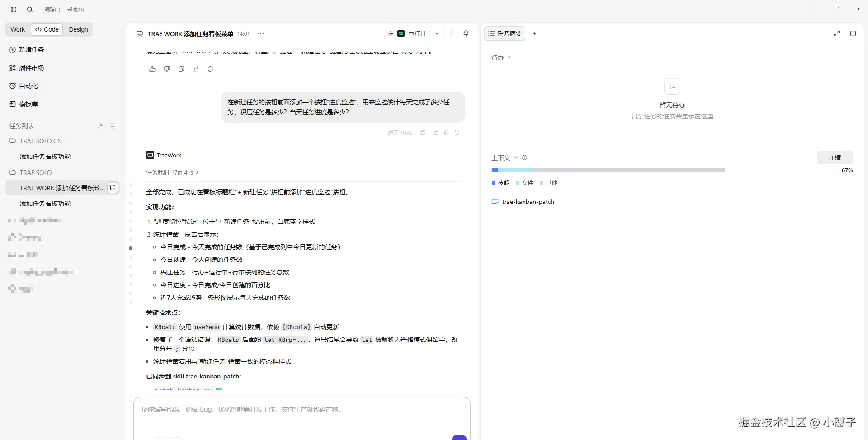The height and width of the screenshot is (440, 868).
Task: Open the 帮助(H) menu
Action: coord(75,9)
